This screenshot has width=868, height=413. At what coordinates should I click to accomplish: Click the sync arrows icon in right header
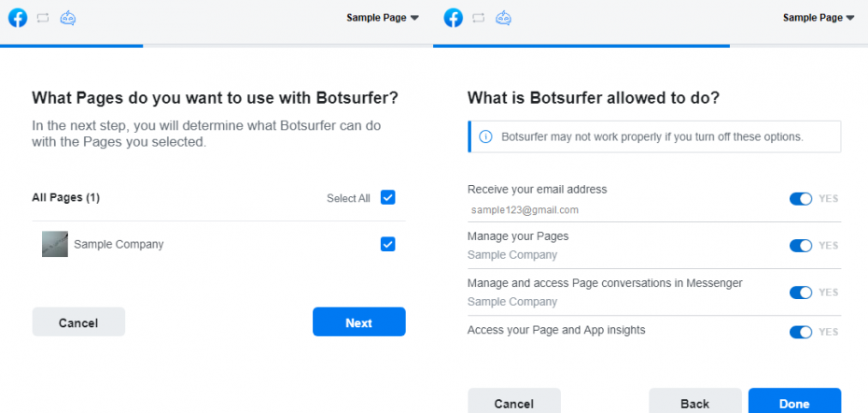[478, 18]
